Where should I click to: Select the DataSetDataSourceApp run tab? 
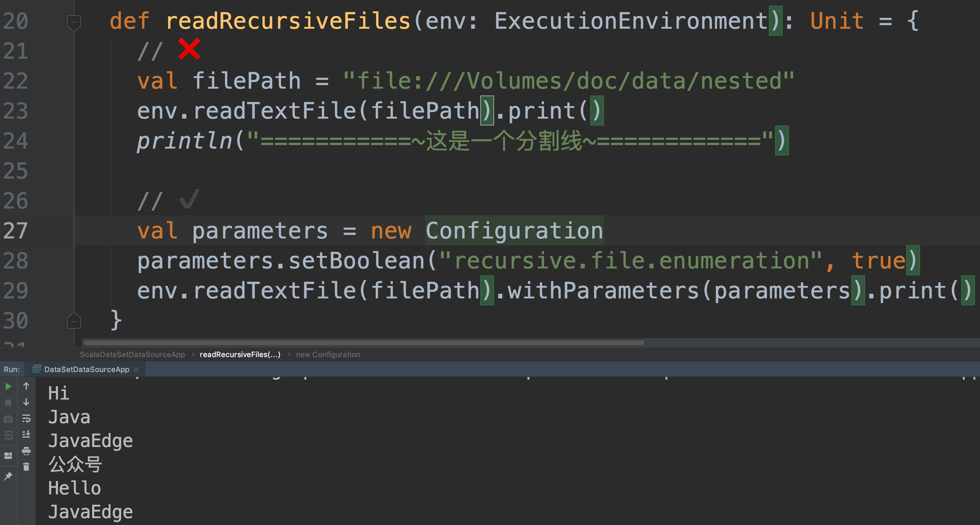point(87,370)
